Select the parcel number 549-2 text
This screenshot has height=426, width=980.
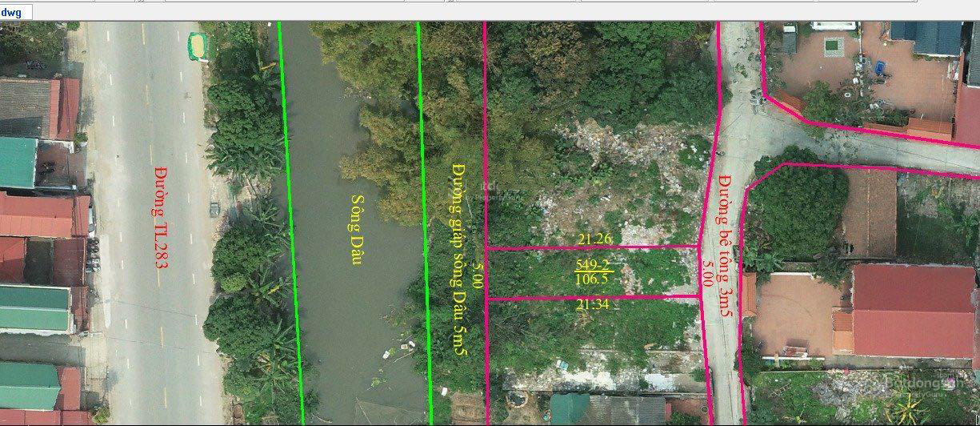click(592, 264)
